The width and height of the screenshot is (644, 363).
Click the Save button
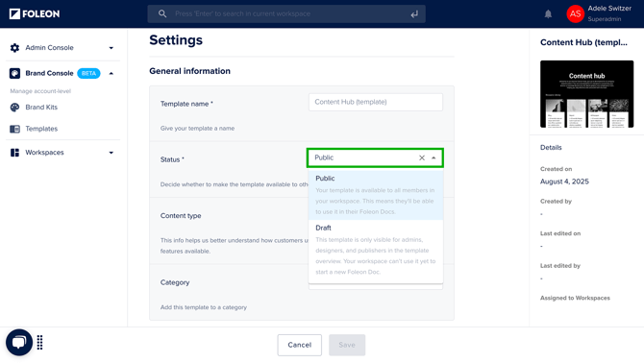347,345
